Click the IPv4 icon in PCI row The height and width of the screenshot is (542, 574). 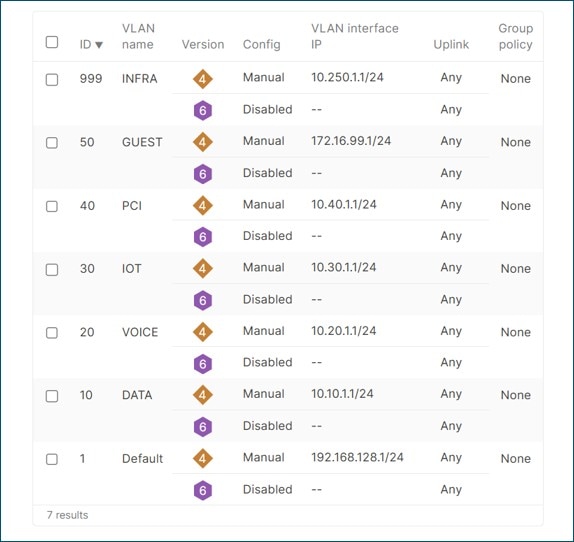(203, 205)
